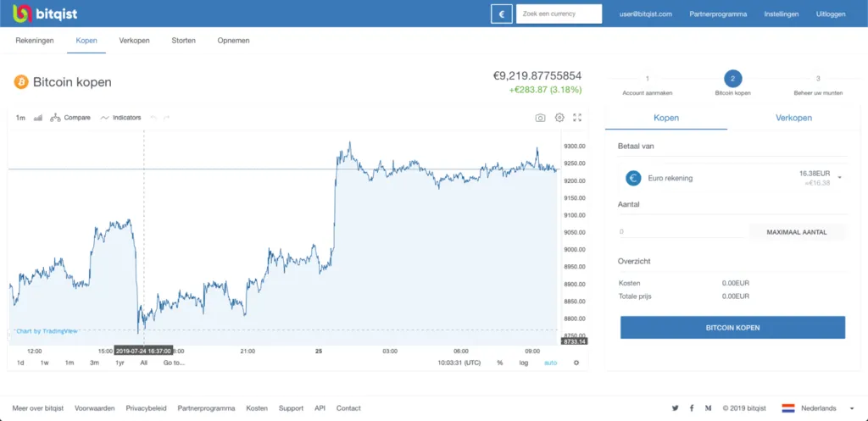Open chart settings gear icon

tap(559, 118)
